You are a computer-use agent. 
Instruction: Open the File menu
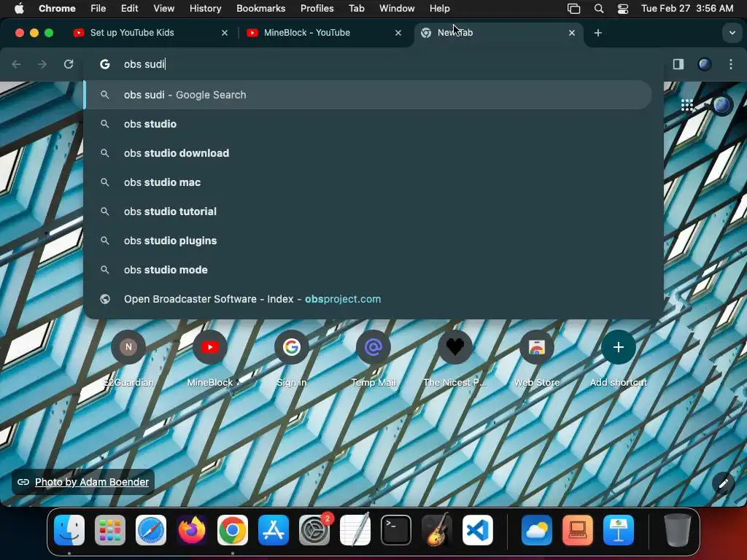pos(98,9)
